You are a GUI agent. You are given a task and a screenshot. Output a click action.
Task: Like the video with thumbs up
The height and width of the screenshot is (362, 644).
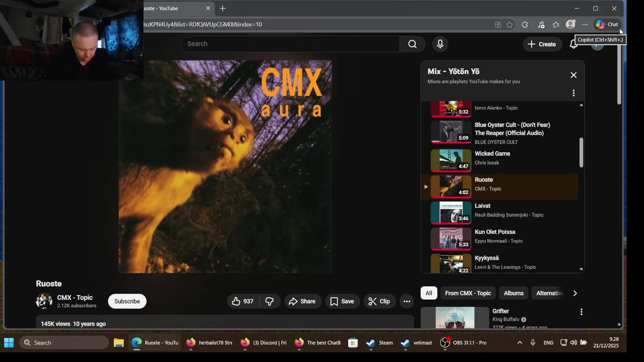243,301
